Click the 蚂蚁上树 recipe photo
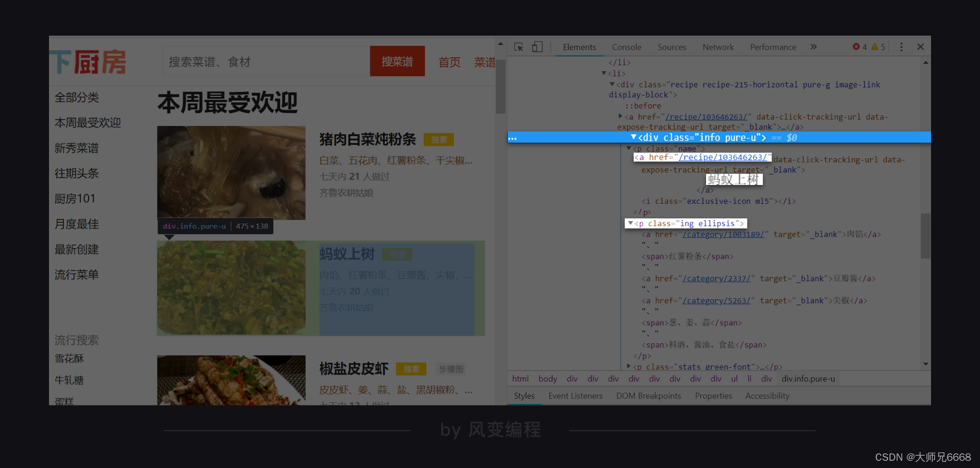The width and height of the screenshot is (980, 468). pos(231,288)
